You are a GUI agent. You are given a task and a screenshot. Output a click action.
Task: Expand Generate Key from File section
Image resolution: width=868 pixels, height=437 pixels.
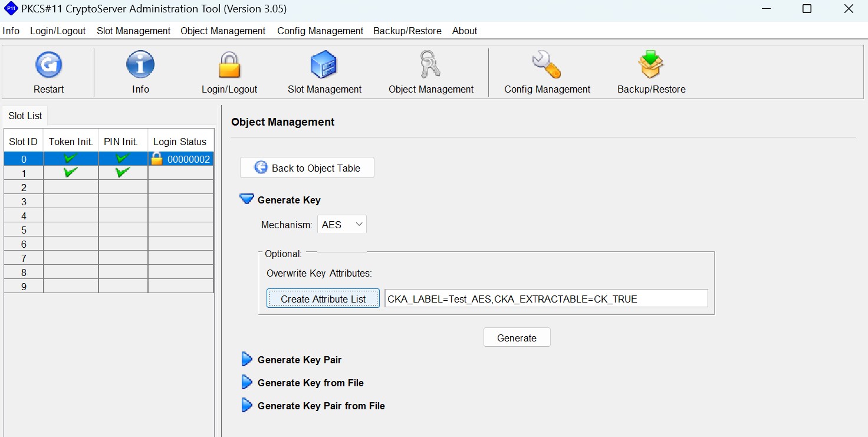tap(247, 383)
